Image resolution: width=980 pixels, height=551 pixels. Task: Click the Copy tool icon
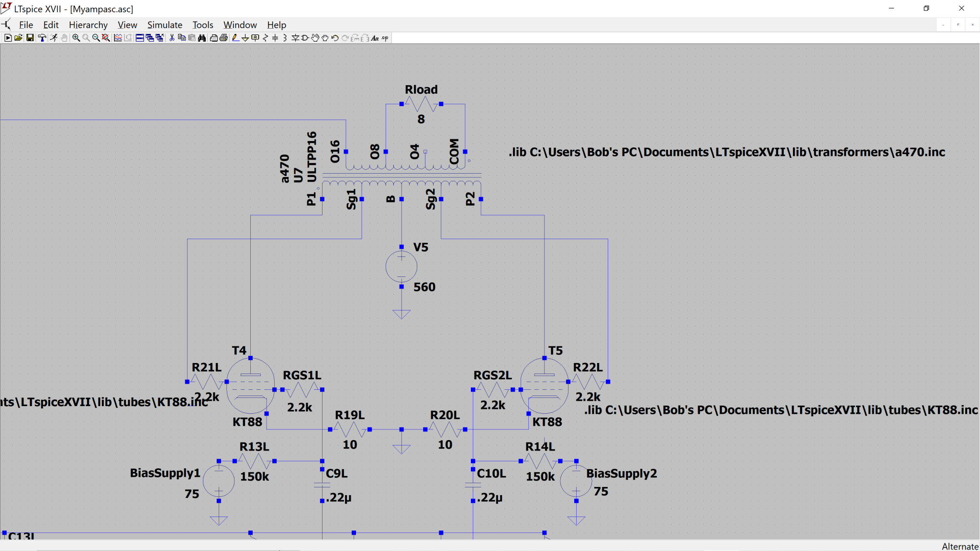[181, 38]
